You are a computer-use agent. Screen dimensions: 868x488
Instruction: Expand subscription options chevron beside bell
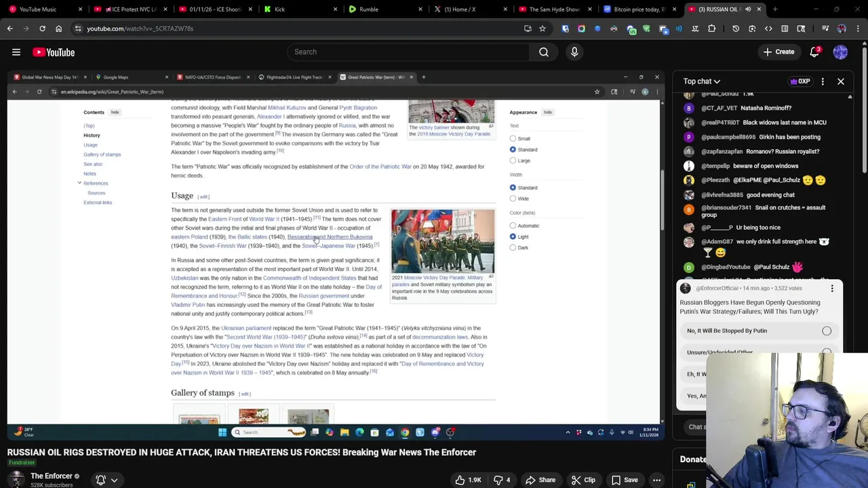(x=115, y=480)
